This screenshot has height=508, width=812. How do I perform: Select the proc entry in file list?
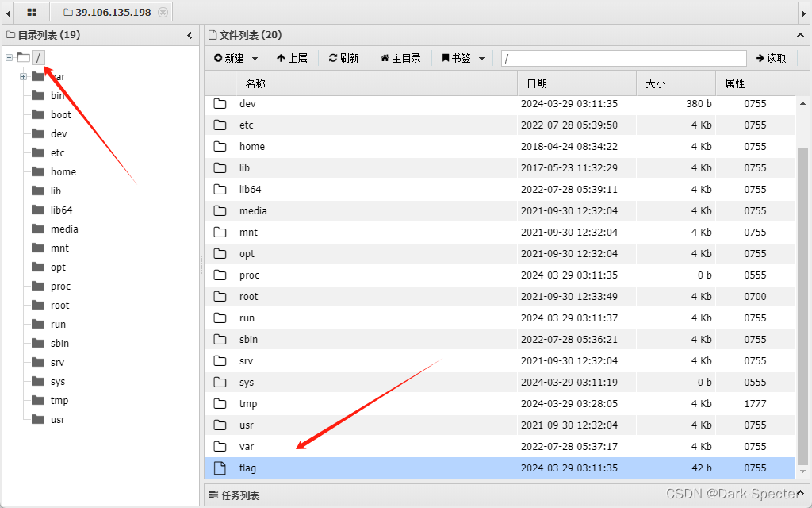click(500, 275)
